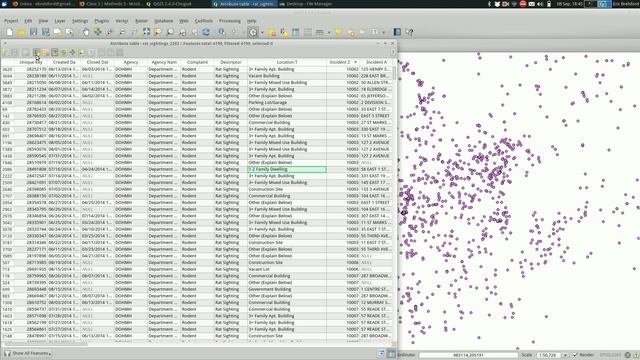Click the Zoom Full extent icon
The height and width of the screenshot is (360, 640).
click(x=146, y=32)
